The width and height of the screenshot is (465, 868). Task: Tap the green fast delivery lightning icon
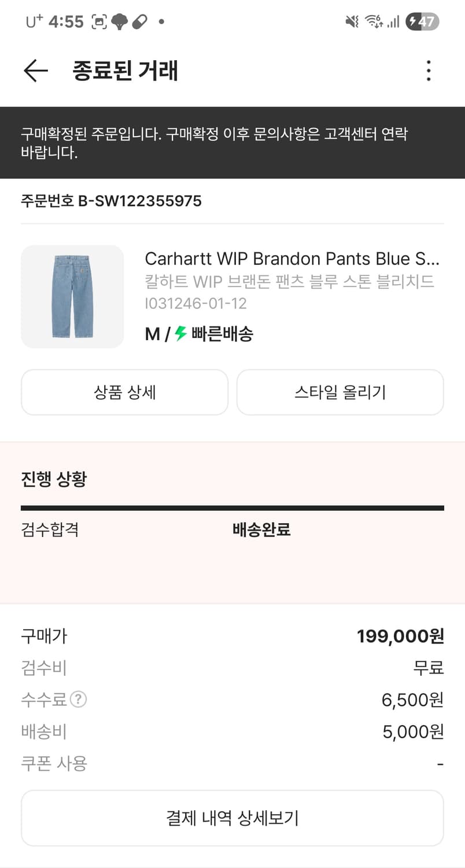[181, 334]
